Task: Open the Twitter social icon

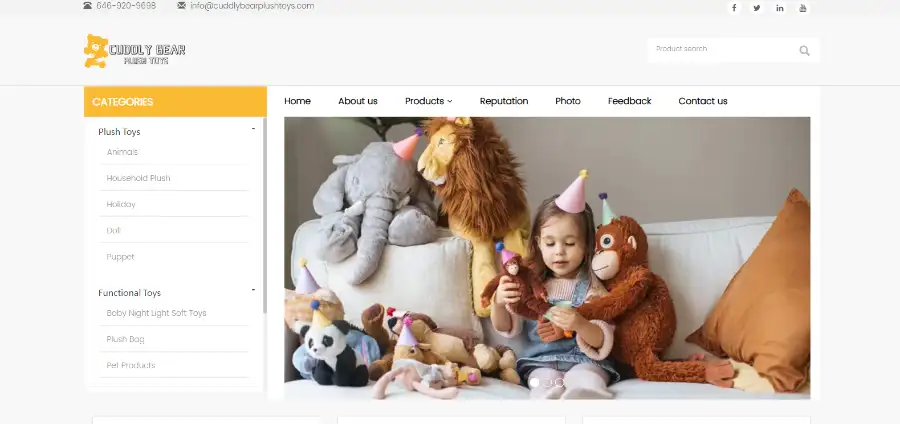Action: tap(757, 8)
